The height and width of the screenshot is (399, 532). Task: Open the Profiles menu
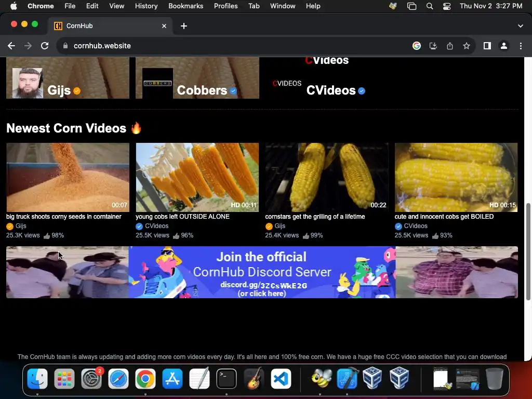(x=225, y=6)
